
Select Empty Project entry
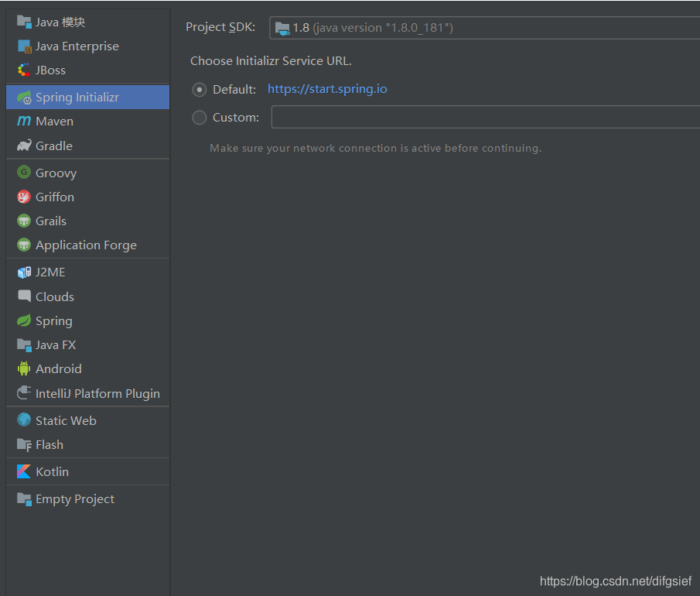(88, 498)
